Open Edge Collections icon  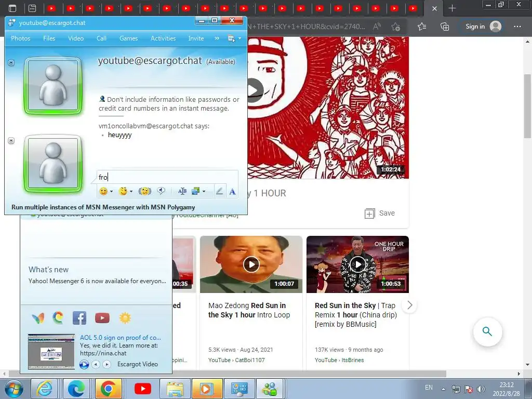(445, 26)
